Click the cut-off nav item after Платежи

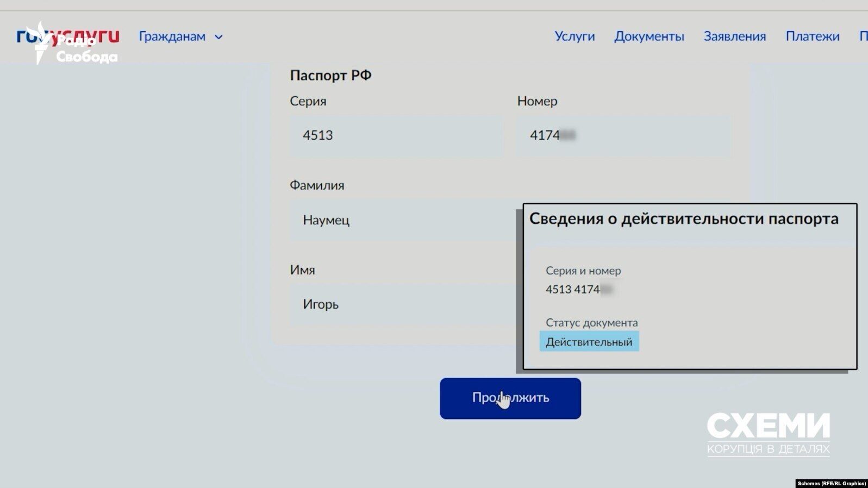pyautogui.click(x=863, y=36)
